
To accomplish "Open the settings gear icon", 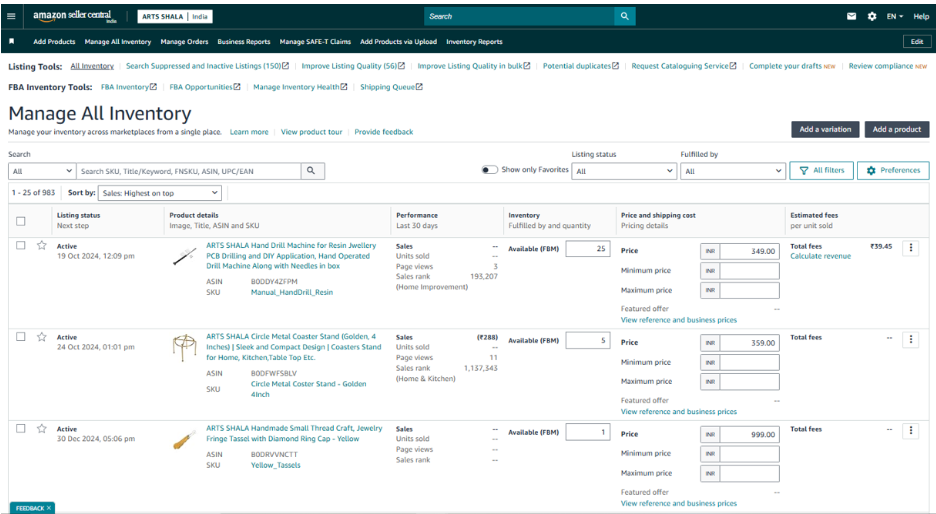I will click(872, 16).
